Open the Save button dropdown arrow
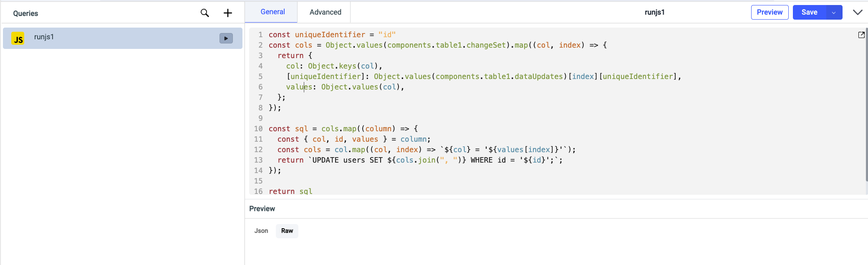 (834, 13)
